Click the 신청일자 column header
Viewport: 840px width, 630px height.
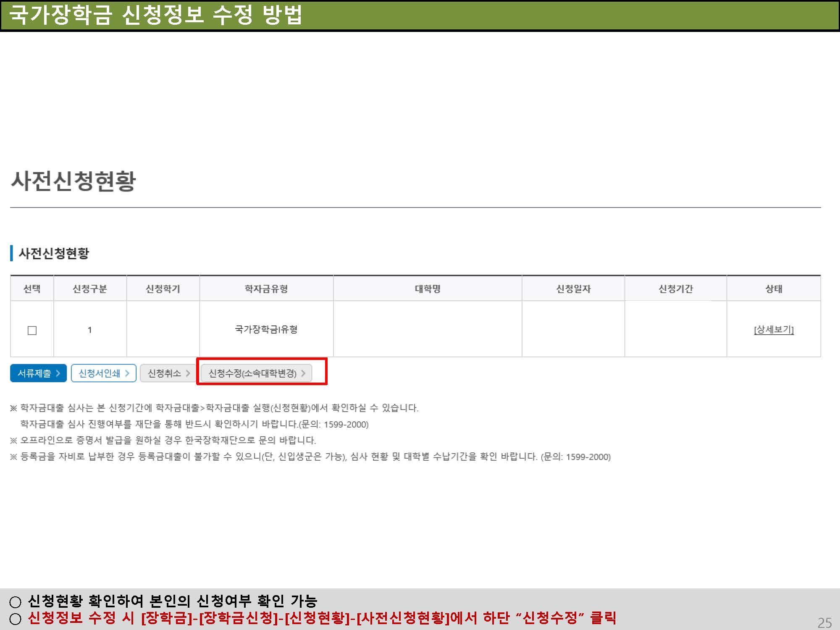click(x=573, y=289)
